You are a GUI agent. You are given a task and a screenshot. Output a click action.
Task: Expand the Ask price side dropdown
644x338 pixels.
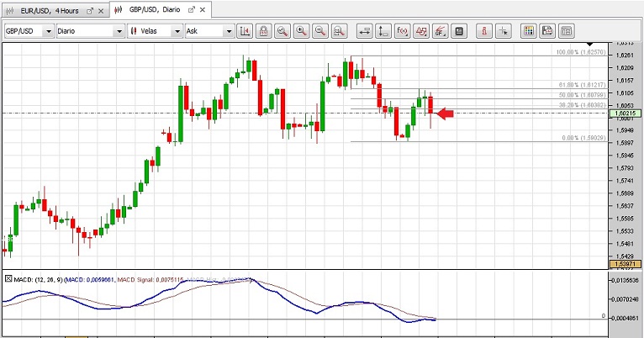point(228,31)
